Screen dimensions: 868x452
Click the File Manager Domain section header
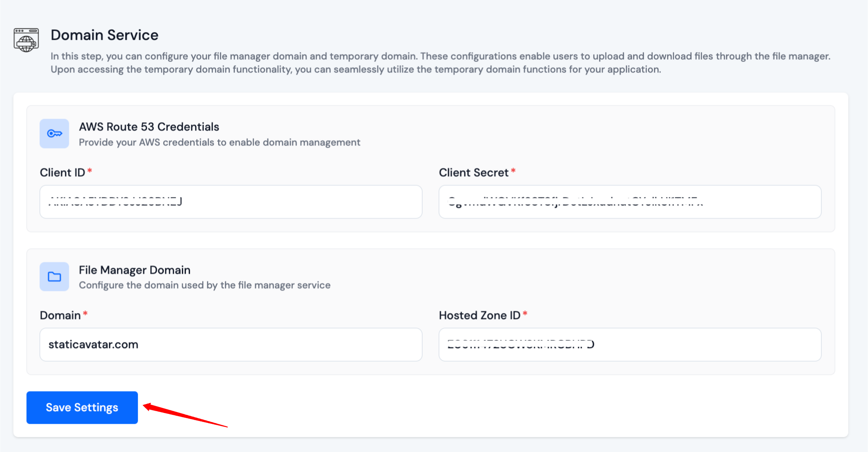[134, 270]
